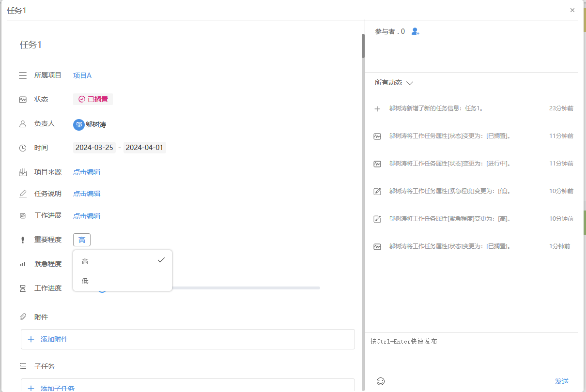The height and width of the screenshot is (392, 586).
Task: Click the start date 2024-03-25
Action: (x=94, y=148)
